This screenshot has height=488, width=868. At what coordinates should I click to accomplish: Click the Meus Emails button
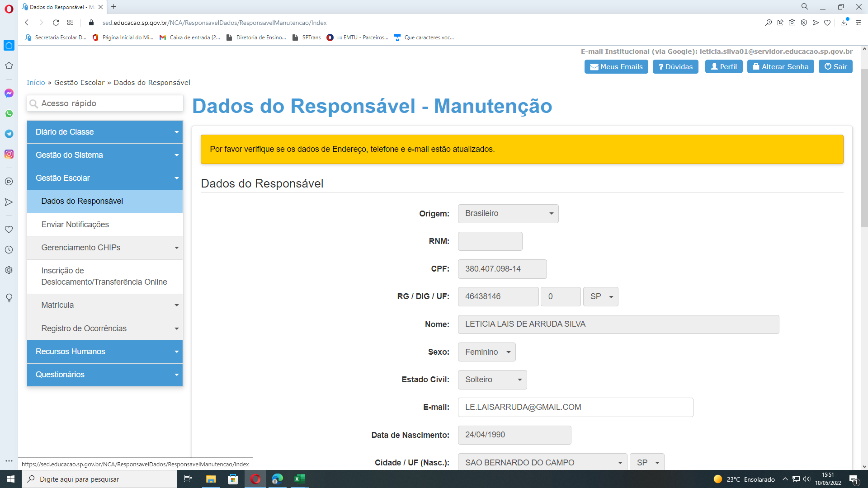click(616, 66)
